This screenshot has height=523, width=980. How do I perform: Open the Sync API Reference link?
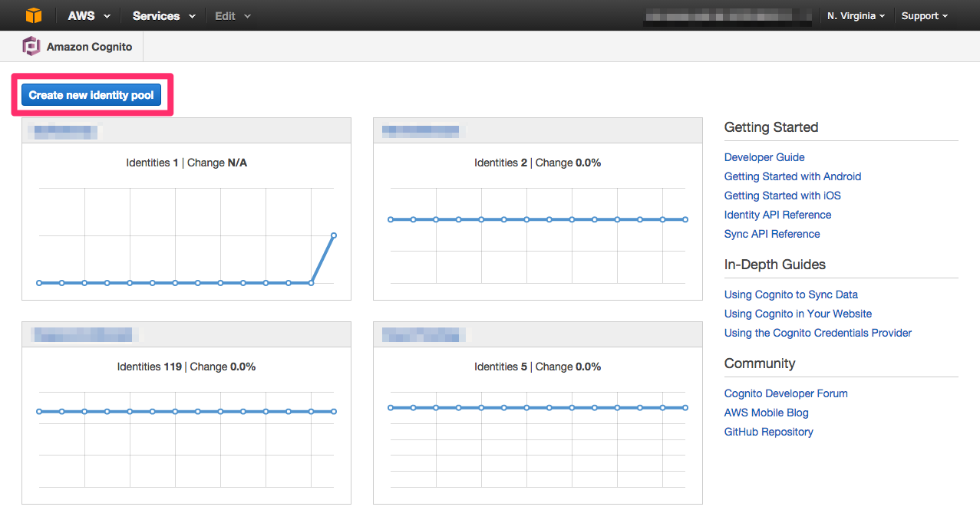(772, 234)
